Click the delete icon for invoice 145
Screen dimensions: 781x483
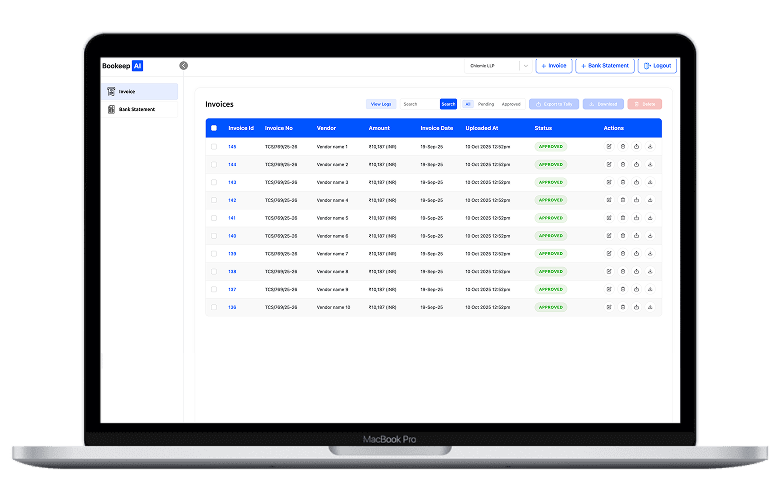[623, 146]
